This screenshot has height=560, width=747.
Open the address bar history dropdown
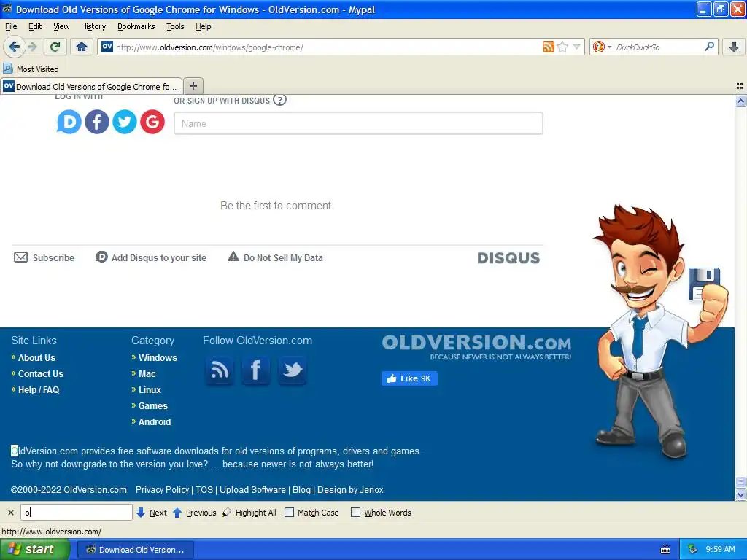pyautogui.click(x=577, y=47)
